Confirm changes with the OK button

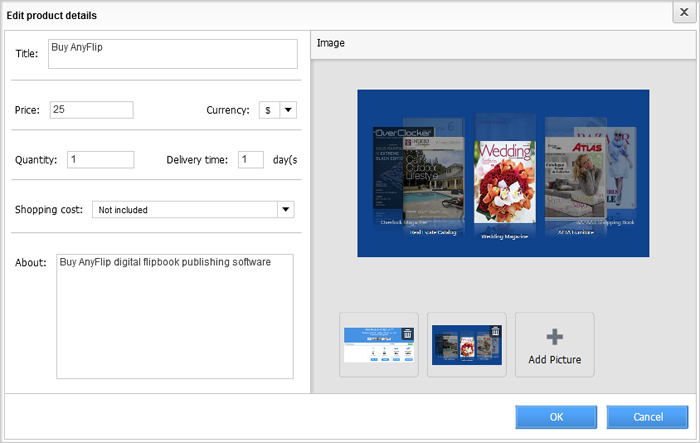(556, 416)
